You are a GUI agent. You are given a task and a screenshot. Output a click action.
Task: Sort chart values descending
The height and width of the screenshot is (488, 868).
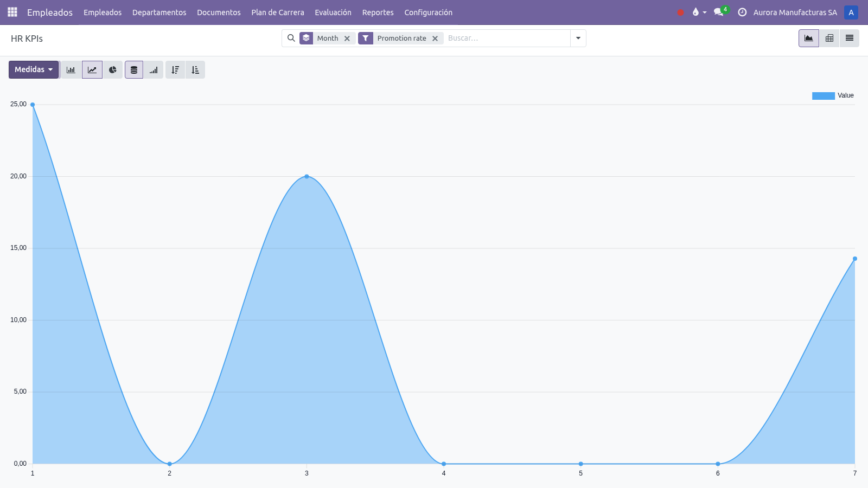(175, 69)
